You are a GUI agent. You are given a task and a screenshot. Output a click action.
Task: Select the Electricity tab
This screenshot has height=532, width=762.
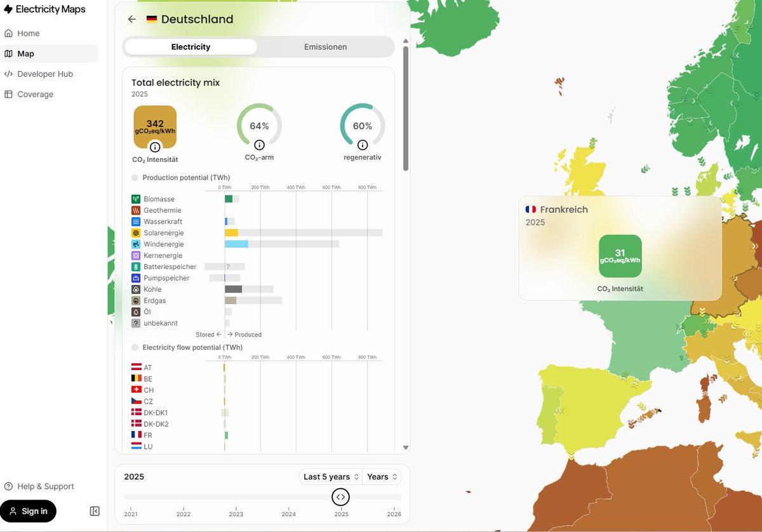[190, 47]
